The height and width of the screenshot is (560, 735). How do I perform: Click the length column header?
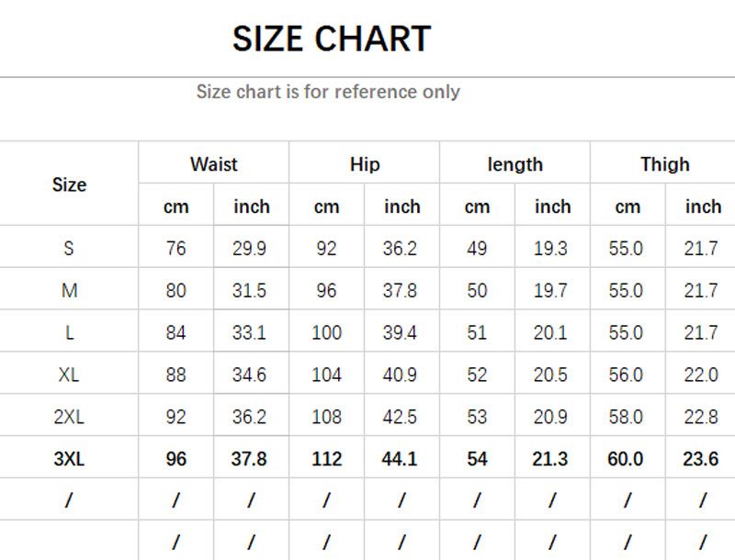point(514,164)
